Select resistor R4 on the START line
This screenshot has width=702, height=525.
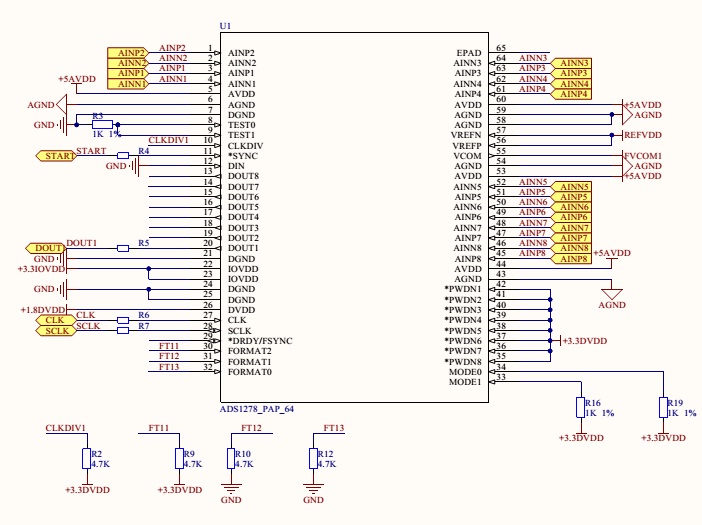click(x=123, y=156)
